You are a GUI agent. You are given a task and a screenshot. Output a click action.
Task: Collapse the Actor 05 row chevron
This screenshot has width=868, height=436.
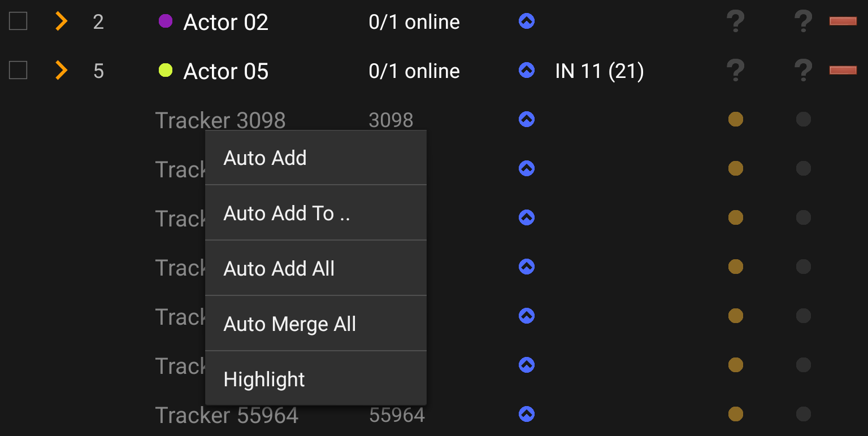pos(61,71)
